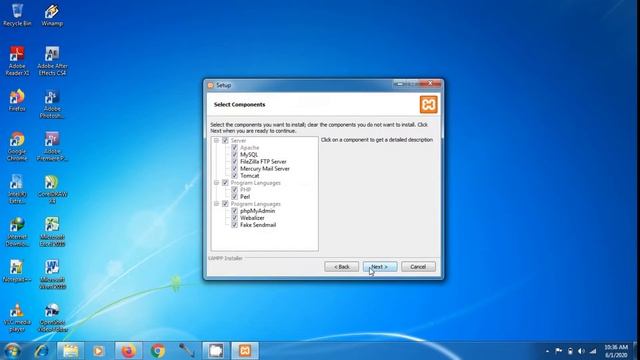Show hidden tray icons arrow
Screen dimensions: 640x360
pyautogui.click(x=547, y=351)
